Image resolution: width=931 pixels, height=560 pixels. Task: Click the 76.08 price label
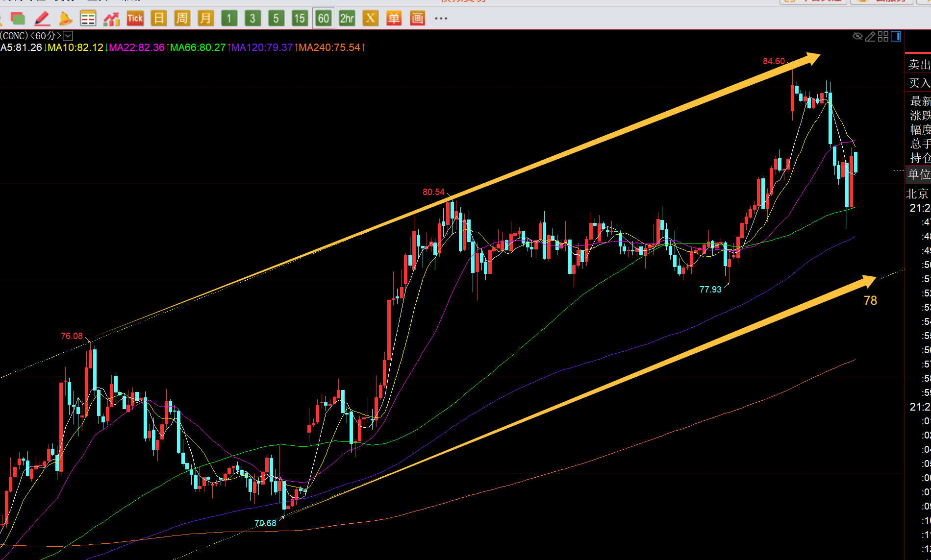point(72,336)
